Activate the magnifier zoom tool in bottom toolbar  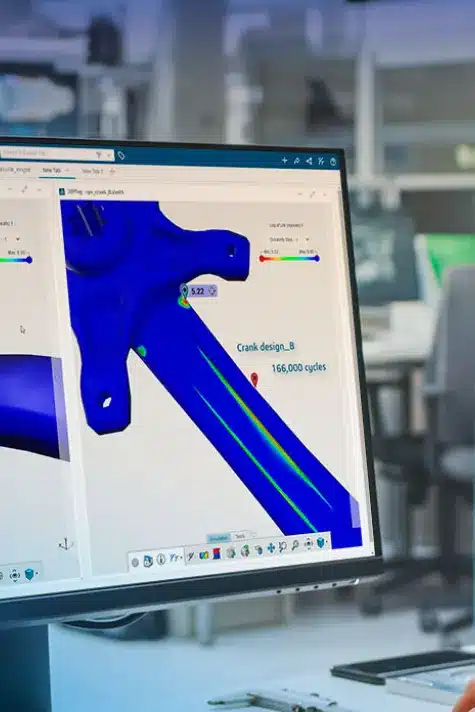point(295,545)
